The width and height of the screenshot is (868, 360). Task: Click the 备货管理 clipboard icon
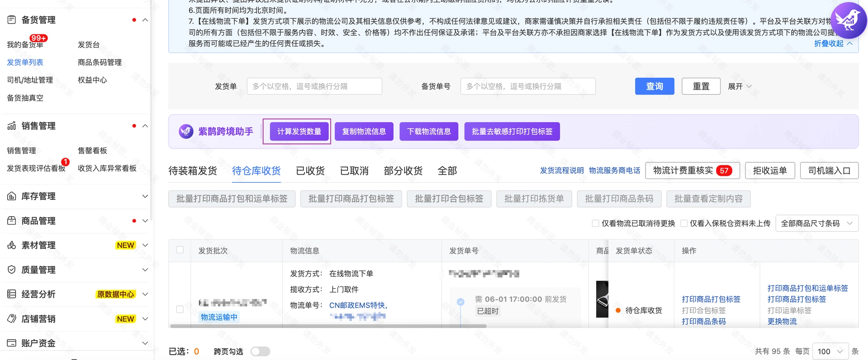coord(12,19)
